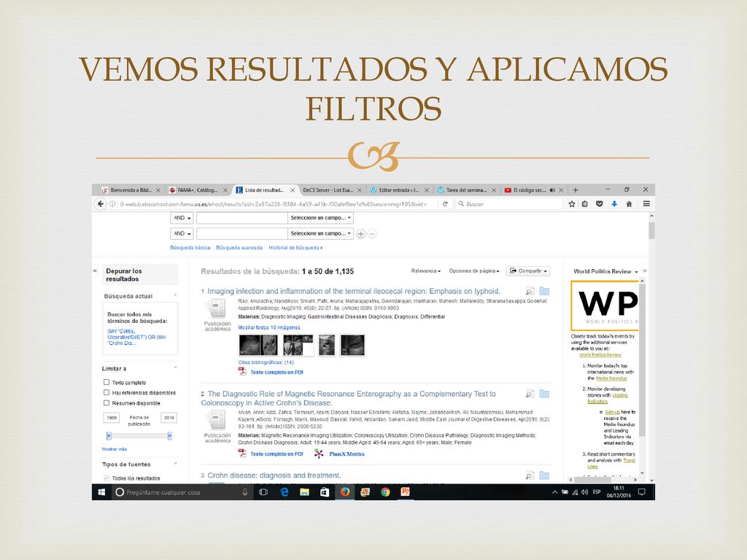Add Crohn disease diagnosis article to folder
Viewport: 747px width, 560px height.
(x=544, y=475)
